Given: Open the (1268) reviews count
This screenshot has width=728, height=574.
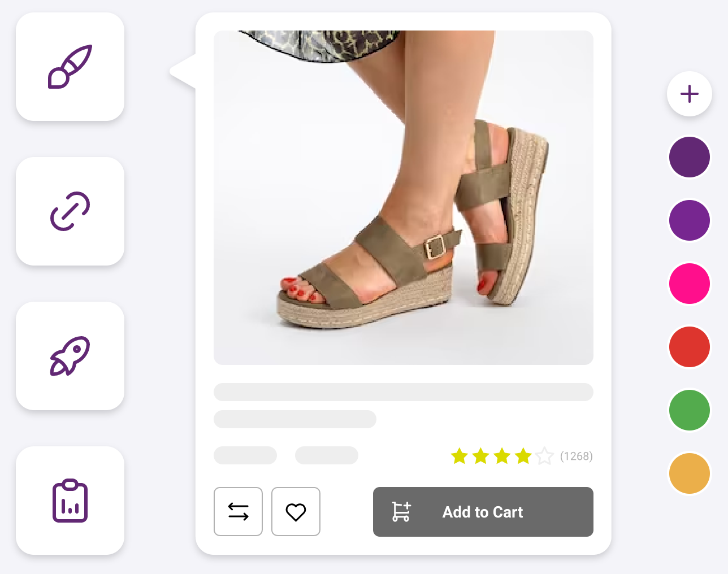Looking at the screenshot, I should (x=576, y=456).
